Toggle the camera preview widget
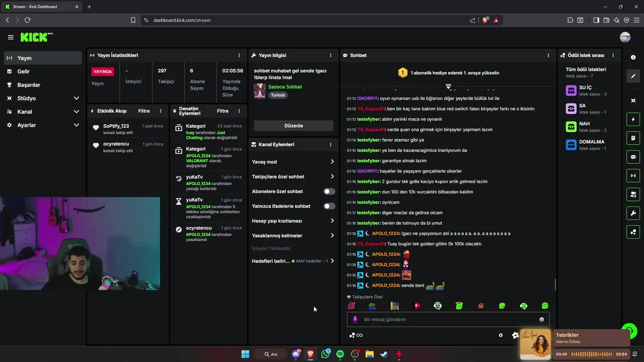This screenshot has width=644, height=362. click(x=633, y=194)
